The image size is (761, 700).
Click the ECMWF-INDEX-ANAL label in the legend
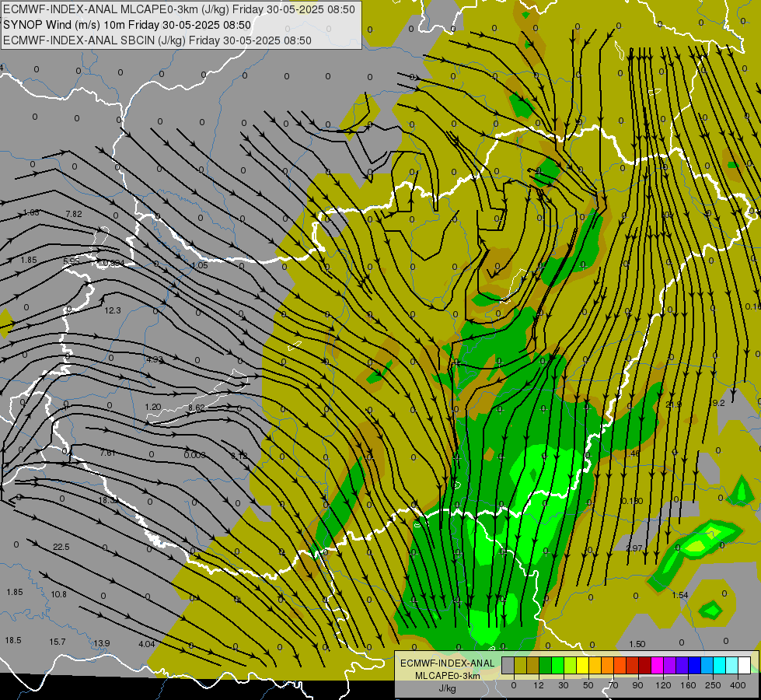[x=447, y=663]
